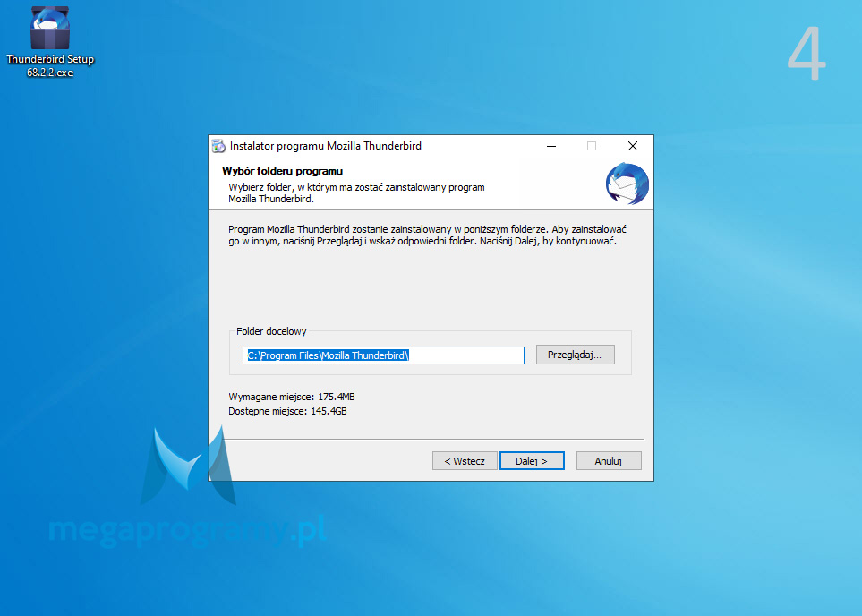The height and width of the screenshot is (616, 862).
Task: Go back with the < Wstecz button
Action: (x=465, y=461)
